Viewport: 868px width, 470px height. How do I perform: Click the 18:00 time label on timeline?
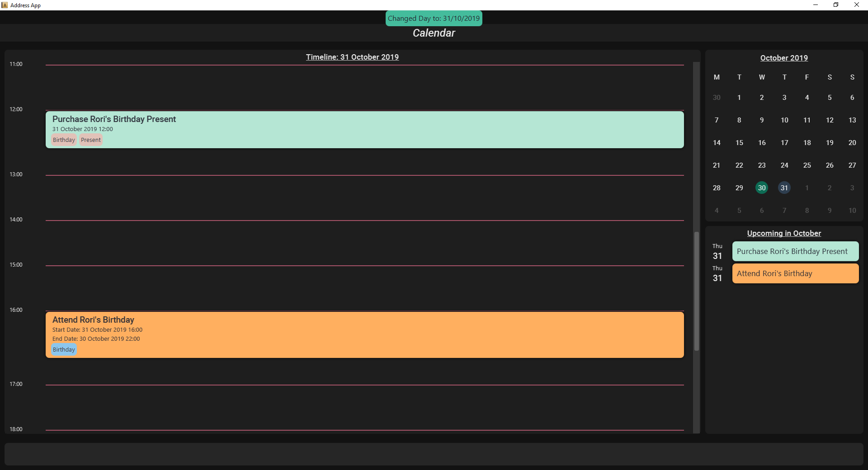point(16,429)
